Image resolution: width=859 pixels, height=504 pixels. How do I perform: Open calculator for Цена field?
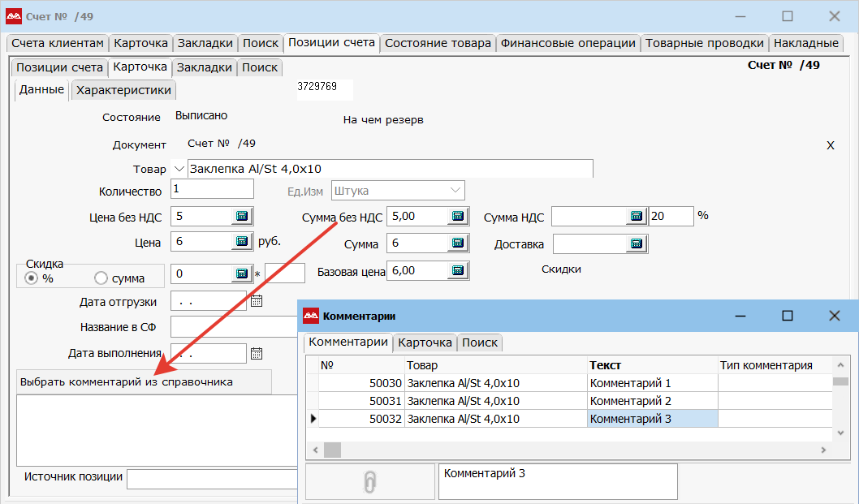point(242,242)
